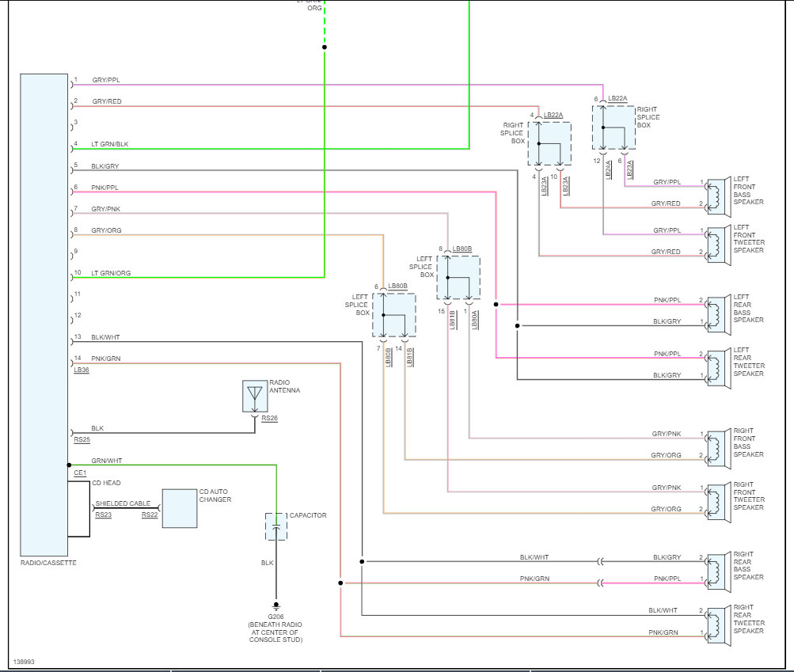Click the RADIO ANTENNA text label

[x=284, y=386]
